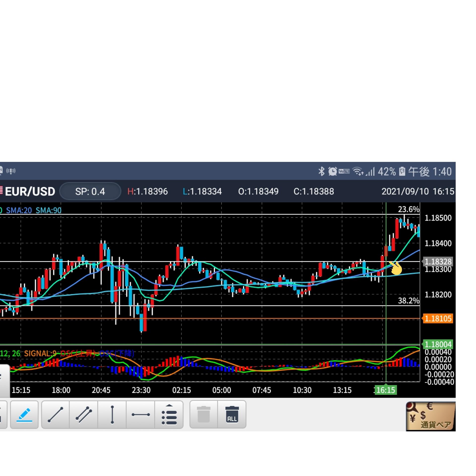Image resolution: width=476 pixels, height=476 pixels.
Task: Tap the 23.6% Fibonacci level label
Action: coord(409,209)
